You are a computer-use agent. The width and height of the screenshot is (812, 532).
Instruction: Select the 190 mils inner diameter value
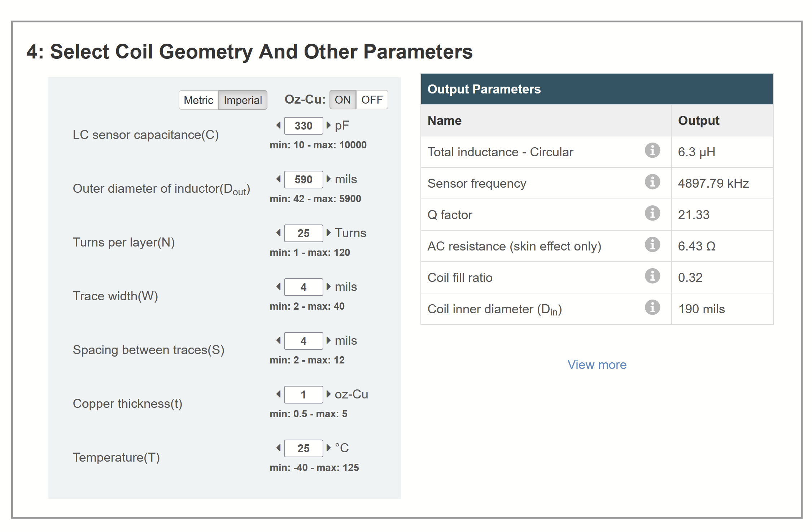click(702, 309)
